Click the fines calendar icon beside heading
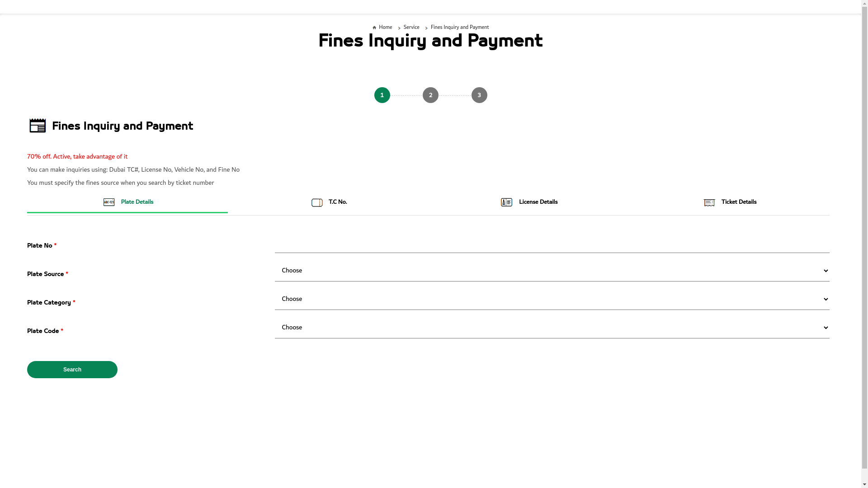Image resolution: width=868 pixels, height=488 pixels. (x=38, y=126)
